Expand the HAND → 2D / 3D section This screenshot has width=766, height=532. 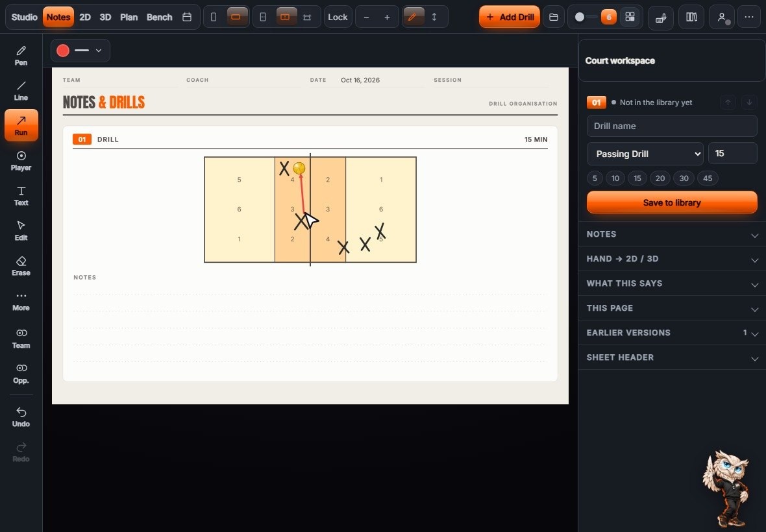pos(673,259)
